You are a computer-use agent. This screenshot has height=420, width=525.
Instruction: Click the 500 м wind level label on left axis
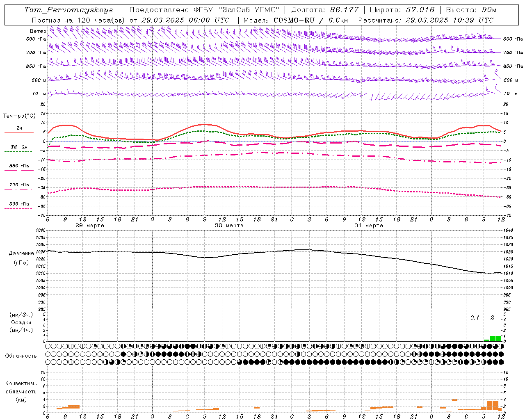pyautogui.click(x=39, y=80)
